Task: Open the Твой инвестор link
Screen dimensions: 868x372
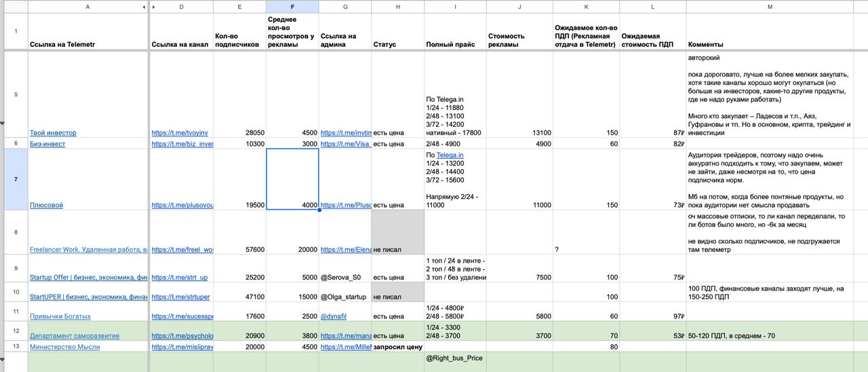Action: 53,133
